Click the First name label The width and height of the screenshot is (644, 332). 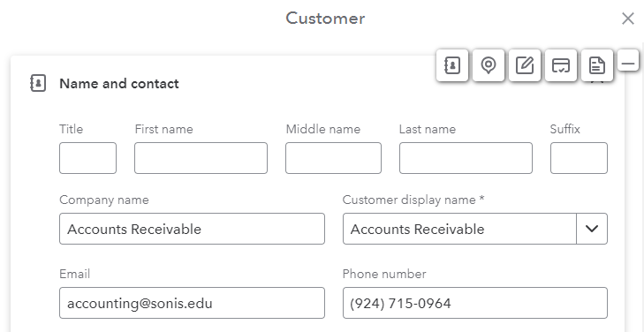(163, 129)
